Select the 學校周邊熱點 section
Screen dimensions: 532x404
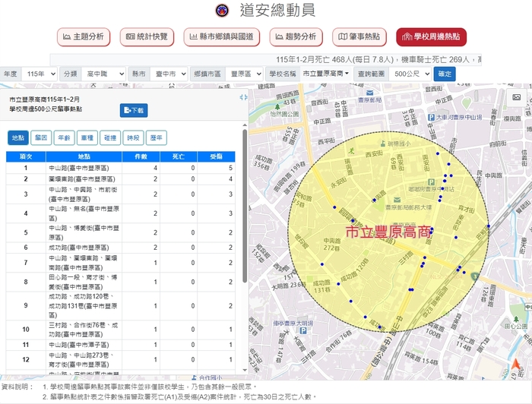click(x=431, y=36)
